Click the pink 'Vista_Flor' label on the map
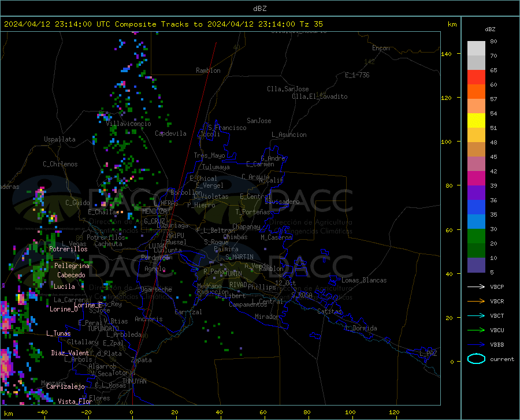520x420 pixels. coord(75,402)
